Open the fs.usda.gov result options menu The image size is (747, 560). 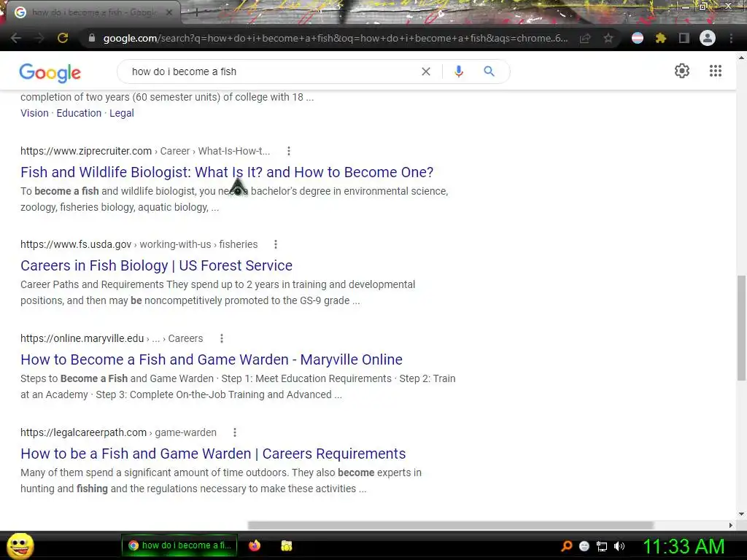pos(275,244)
